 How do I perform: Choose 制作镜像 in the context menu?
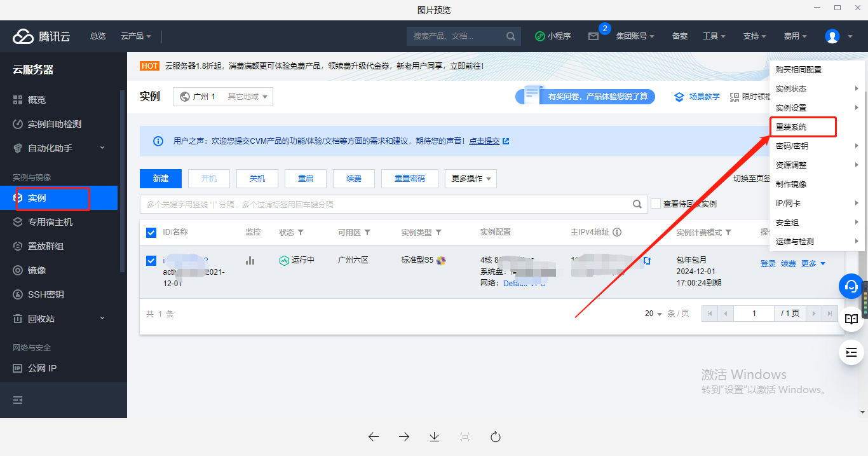[791, 184]
